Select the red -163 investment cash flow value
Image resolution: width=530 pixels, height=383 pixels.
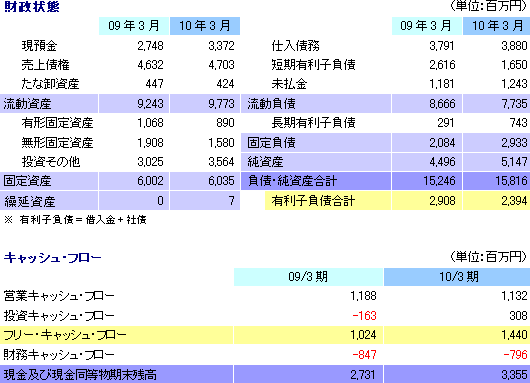(x=364, y=316)
